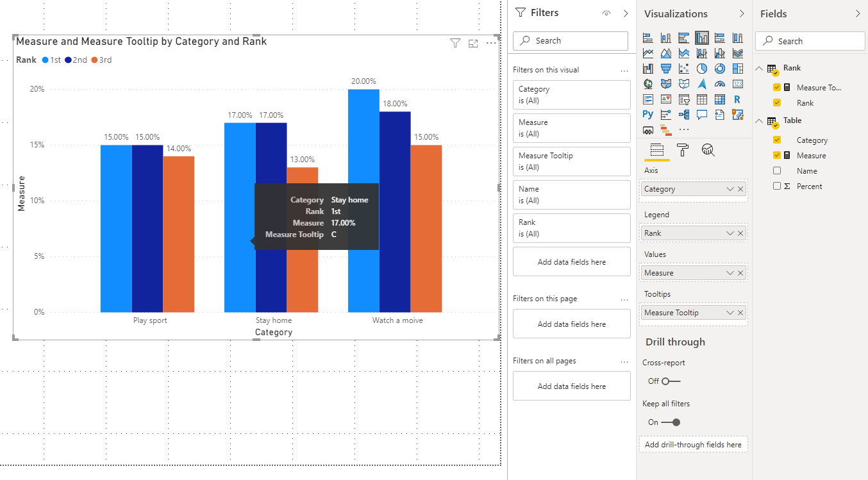Open the Category axis field dropdown
868x480 pixels.
[x=730, y=189]
